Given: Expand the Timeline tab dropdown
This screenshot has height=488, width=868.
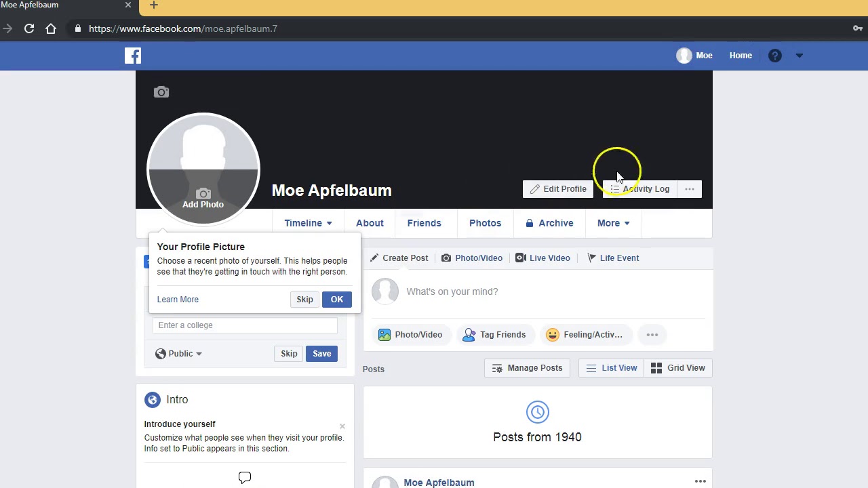Looking at the screenshot, I should click(308, 223).
